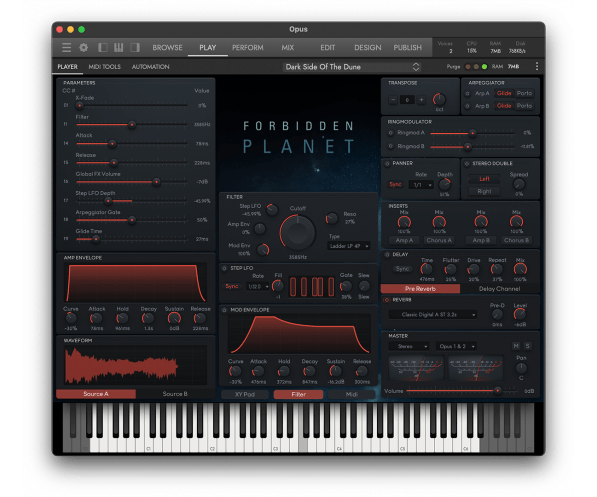Open the MIDI TOOLS sub-tab
This screenshot has height=497, width=597.
(x=105, y=67)
